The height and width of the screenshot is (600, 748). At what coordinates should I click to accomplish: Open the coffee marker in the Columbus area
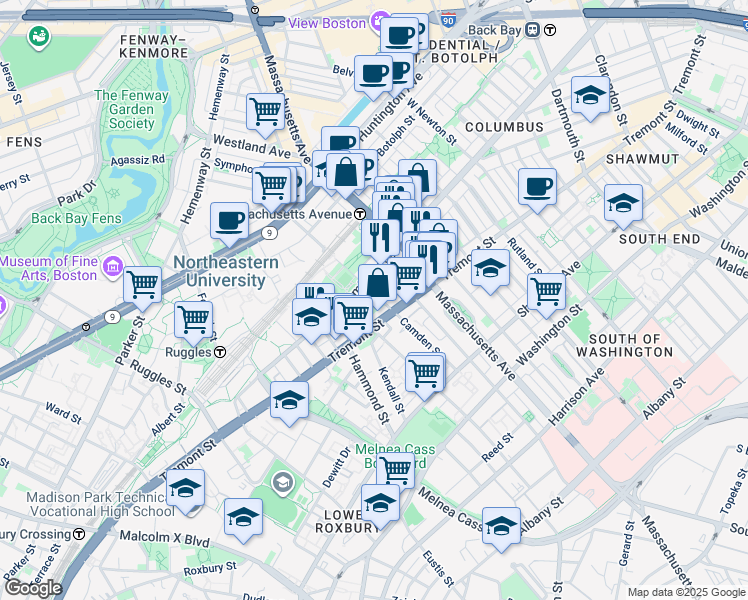point(537,189)
